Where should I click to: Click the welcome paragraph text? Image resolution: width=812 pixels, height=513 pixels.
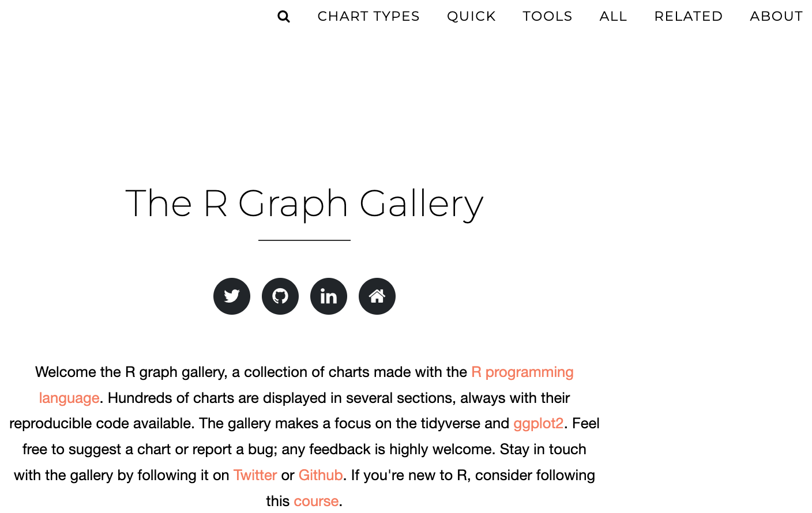point(304,436)
